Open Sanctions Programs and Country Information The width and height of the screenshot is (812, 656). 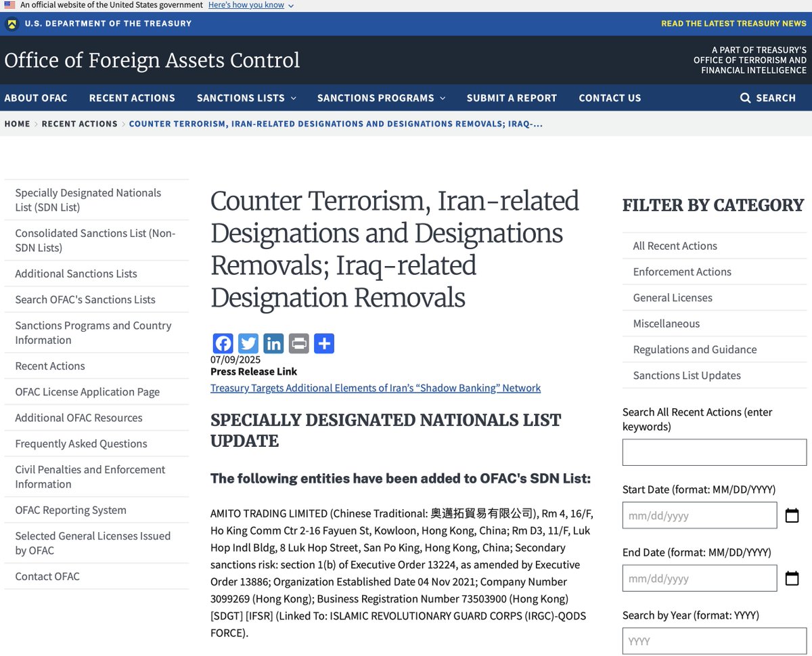point(96,332)
